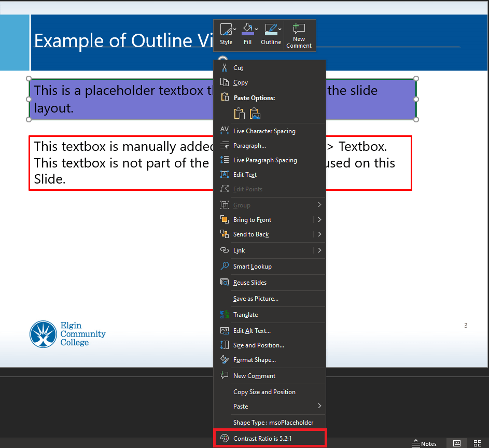Expand the Send to Back submenu arrow
This screenshot has width=489, height=448.
(319, 234)
